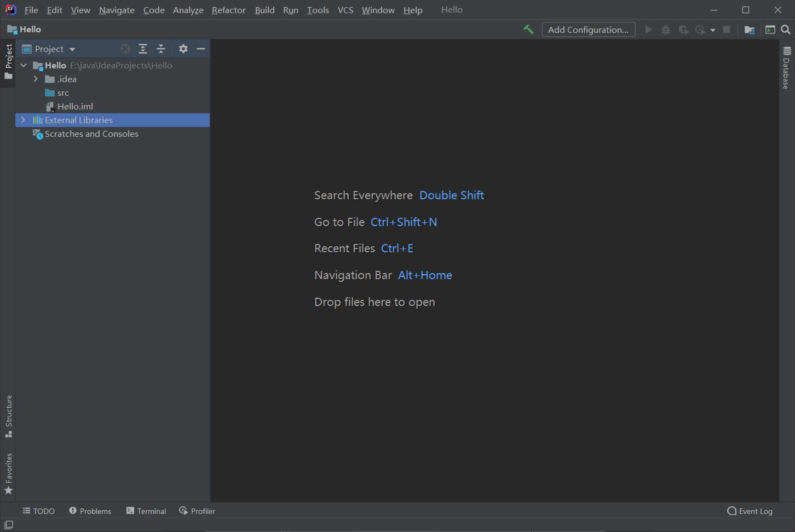
Task: Expand External Libraries node
Action: pyautogui.click(x=23, y=120)
